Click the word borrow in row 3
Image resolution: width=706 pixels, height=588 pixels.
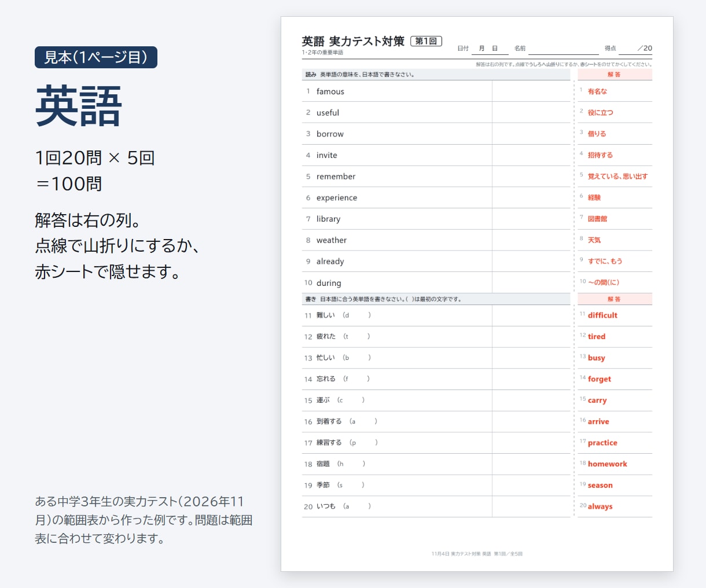pos(330,134)
